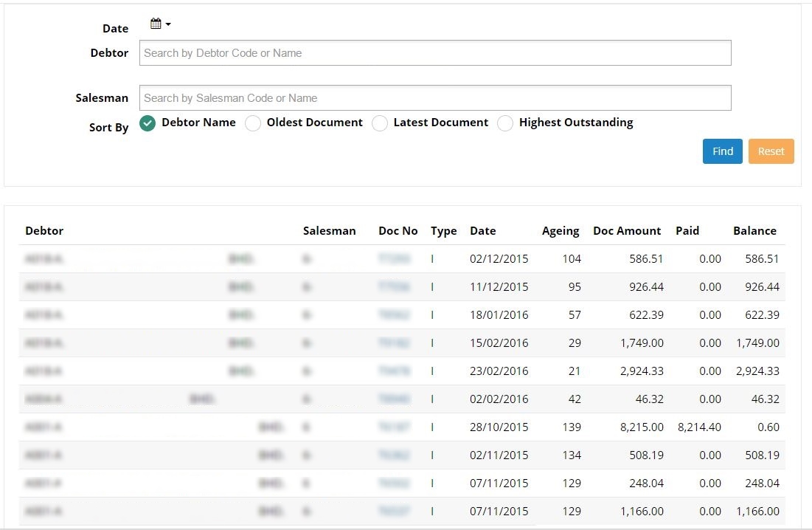Click the date cell 02/12/2015
Screen dimensions: 812x530
pyautogui.click(x=499, y=258)
